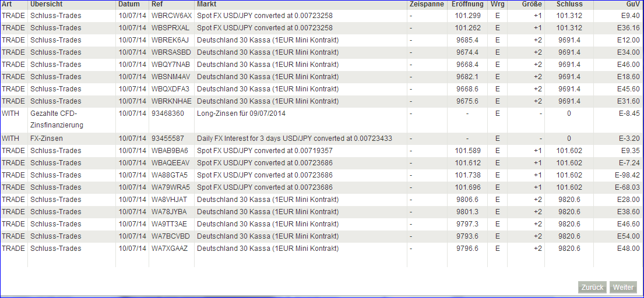644x298 pixels.
Task: Click 'Long-Zinsen für 09/07/2014' market cell
Action: click(241, 113)
